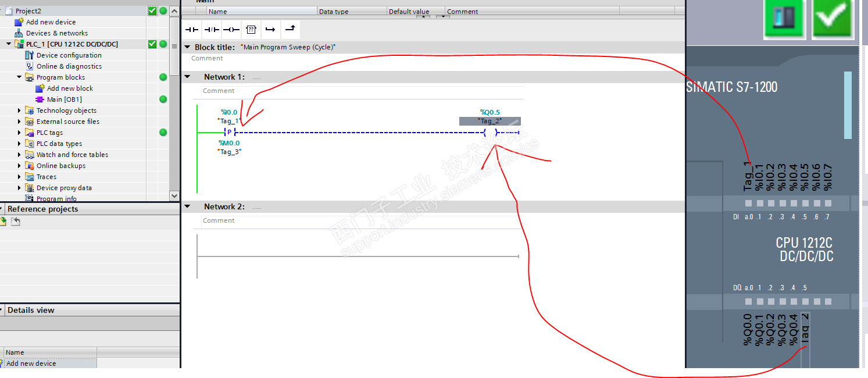
Task: Expand the Online backups folder
Action: point(19,166)
